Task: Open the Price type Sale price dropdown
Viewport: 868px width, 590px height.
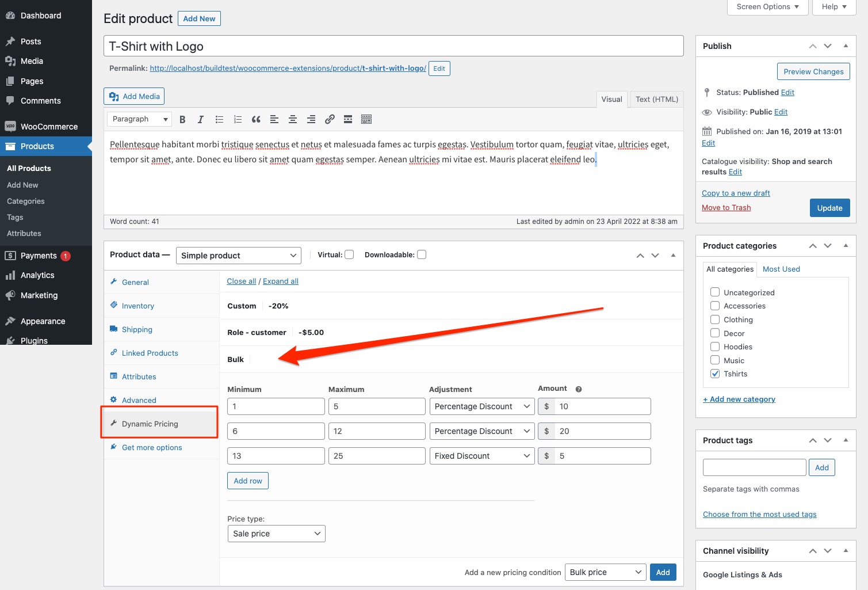Action: point(276,534)
